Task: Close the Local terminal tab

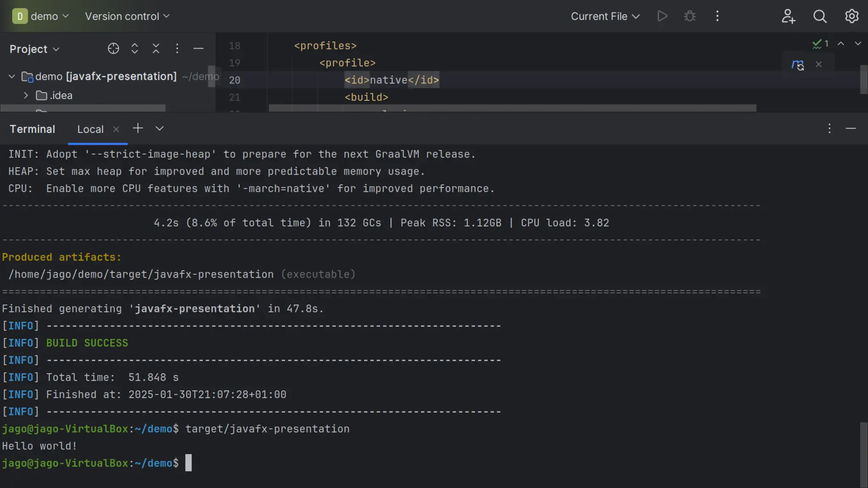Action: coord(116,129)
